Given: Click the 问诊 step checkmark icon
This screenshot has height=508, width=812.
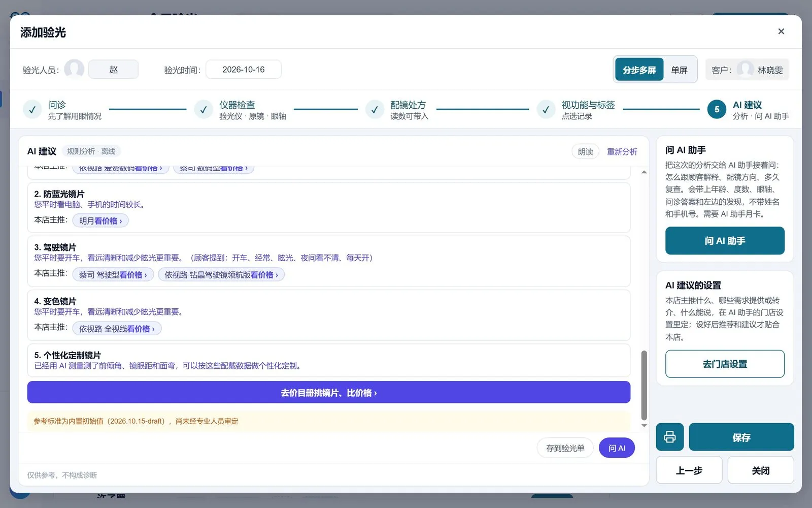Looking at the screenshot, I should click(32, 110).
